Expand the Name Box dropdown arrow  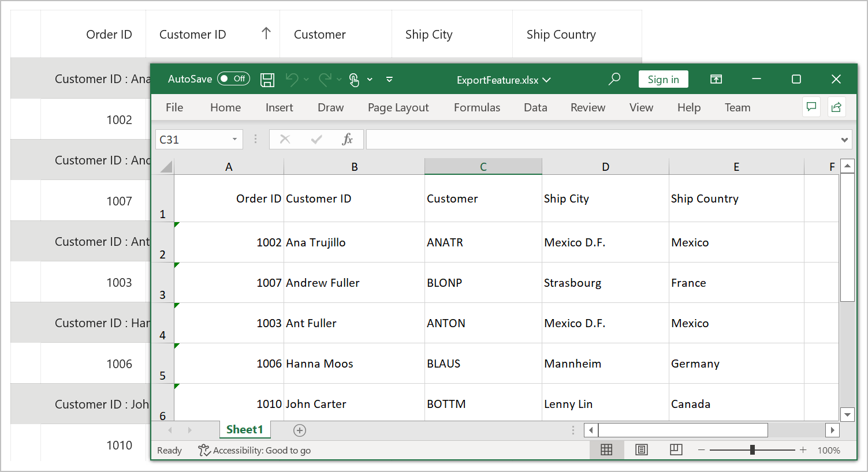[x=234, y=140]
